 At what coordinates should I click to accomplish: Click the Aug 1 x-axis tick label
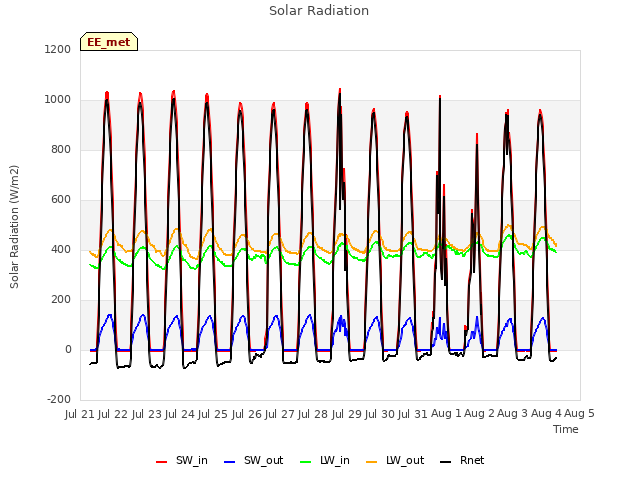coord(446,414)
